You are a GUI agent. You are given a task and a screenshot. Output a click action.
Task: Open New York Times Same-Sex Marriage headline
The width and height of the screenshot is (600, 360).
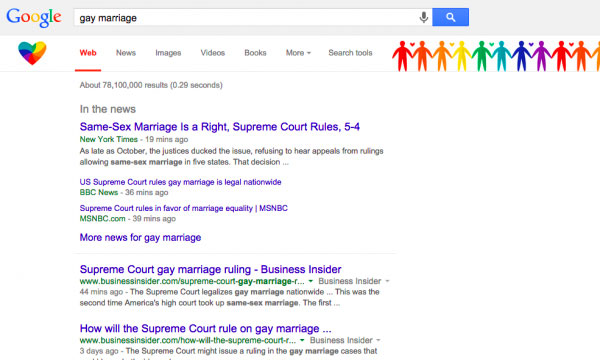pos(220,127)
